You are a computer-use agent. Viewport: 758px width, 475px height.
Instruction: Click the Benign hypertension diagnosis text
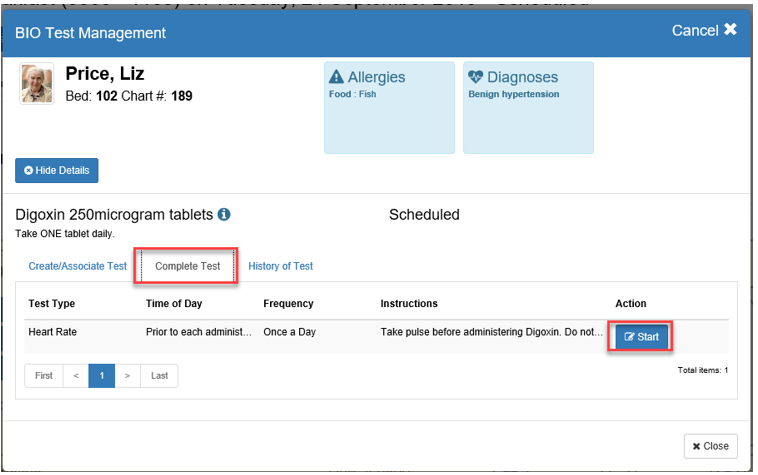click(x=514, y=95)
